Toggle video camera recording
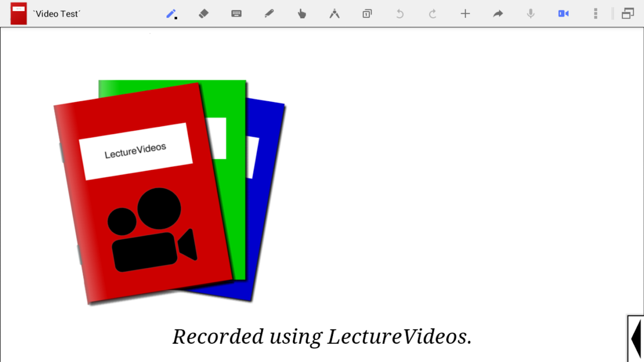 click(x=563, y=14)
